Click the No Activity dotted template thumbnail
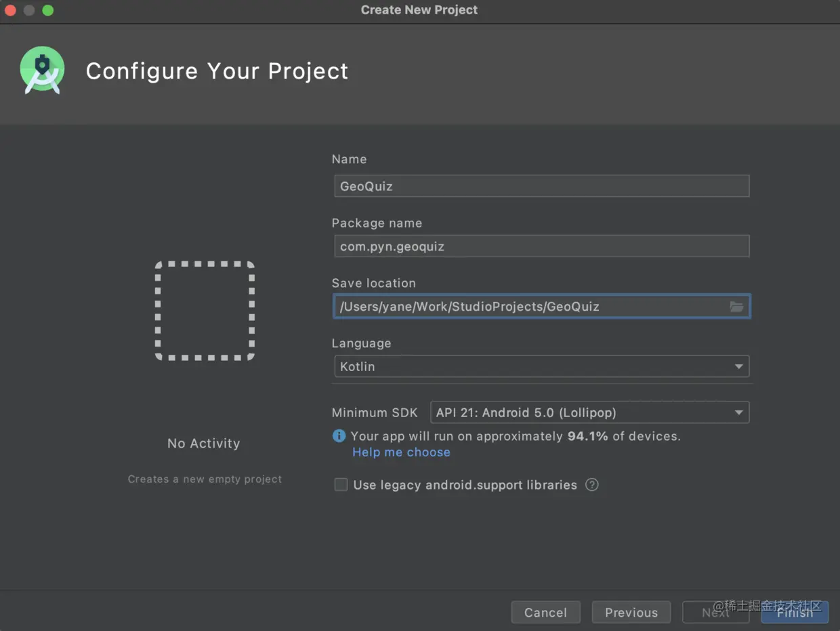Image resolution: width=840 pixels, height=631 pixels. click(205, 311)
